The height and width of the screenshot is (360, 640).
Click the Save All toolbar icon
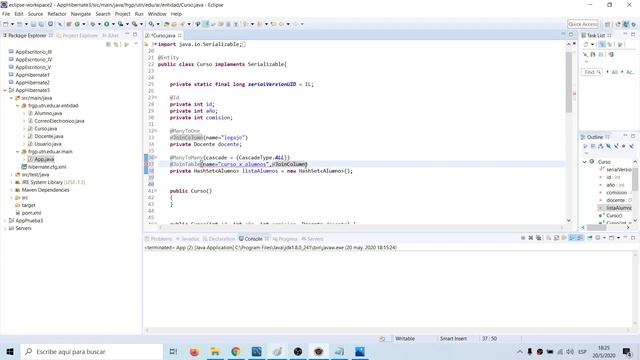coord(41,24)
